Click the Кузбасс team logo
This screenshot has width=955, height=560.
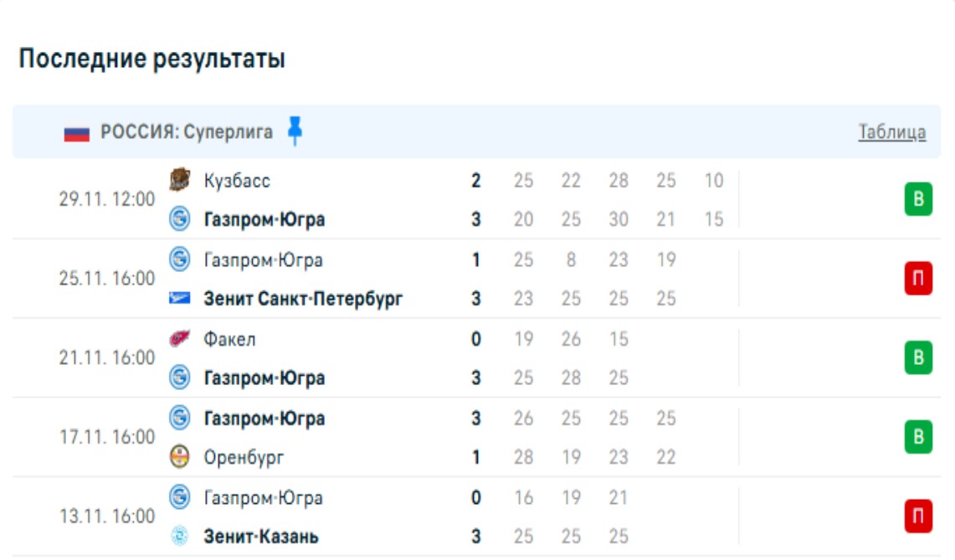(x=179, y=180)
